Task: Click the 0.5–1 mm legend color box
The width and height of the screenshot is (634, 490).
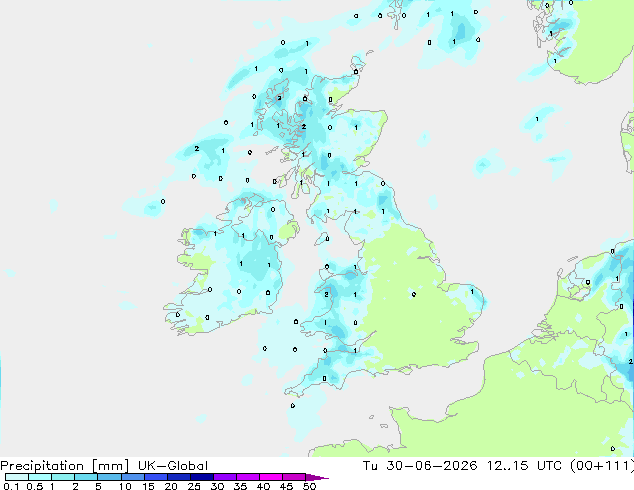Action: click(40, 477)
